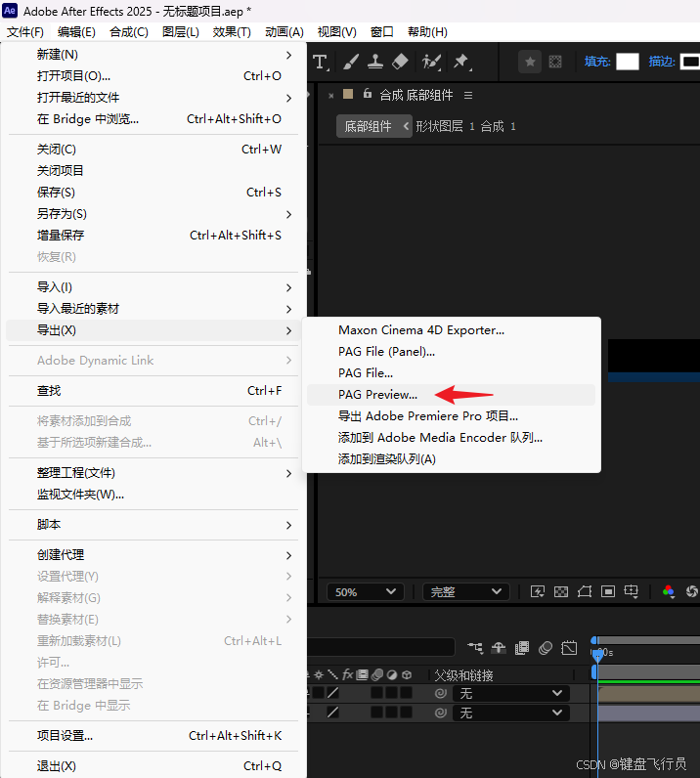
Task: Toggle the star 'tool creates shape' button
Action: [530, 62]
